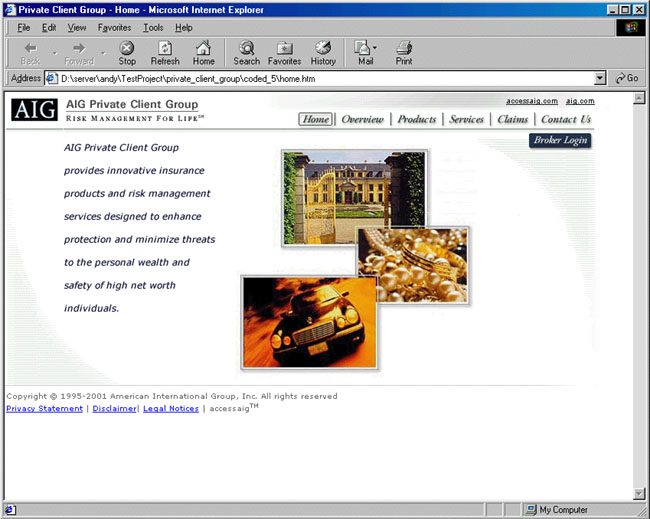
Task: Open the Privacy Statement link
Action: tap(44, 409)
